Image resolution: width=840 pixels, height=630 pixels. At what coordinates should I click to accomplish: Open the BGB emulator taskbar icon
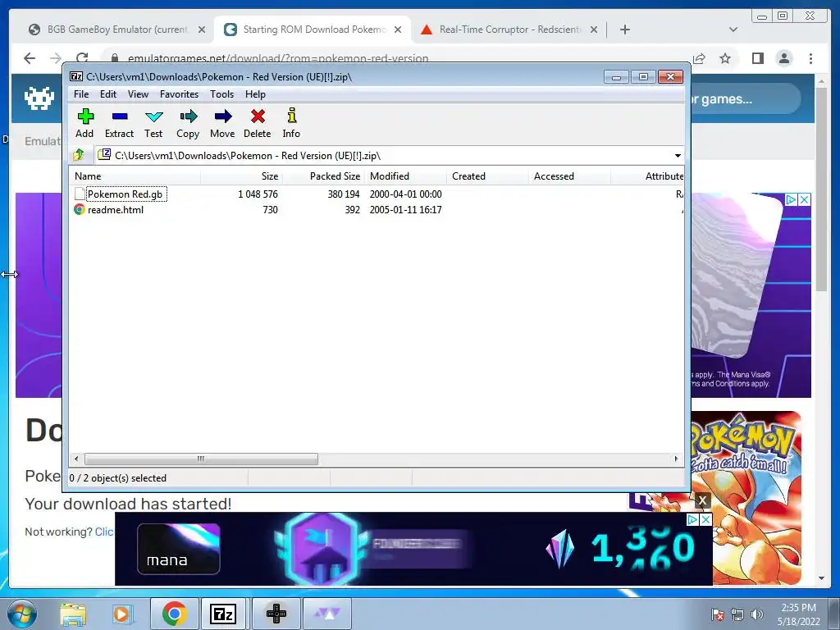(x=276, y=614)
